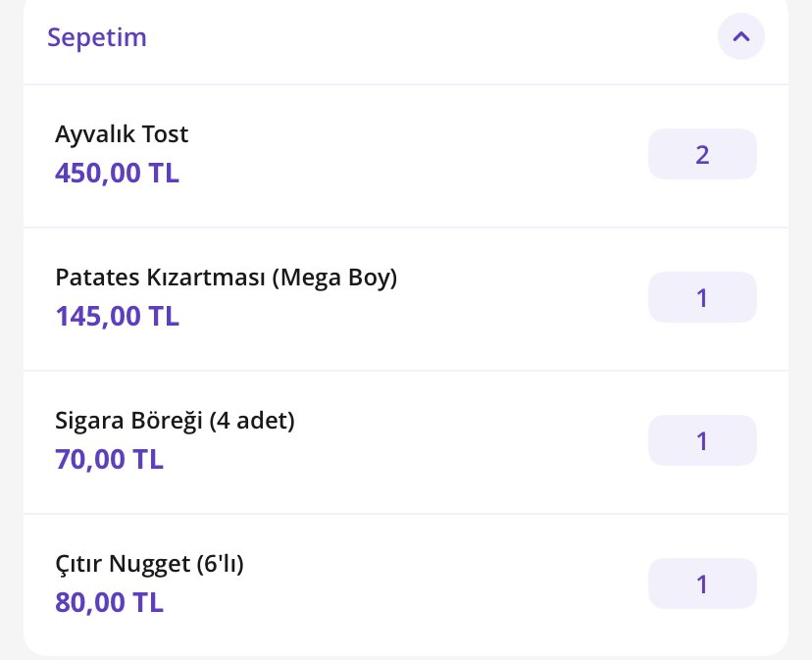Screen dimensions: 812x660
Task: Click the Sepetim header bar area
Action: (x=406, y=41)
